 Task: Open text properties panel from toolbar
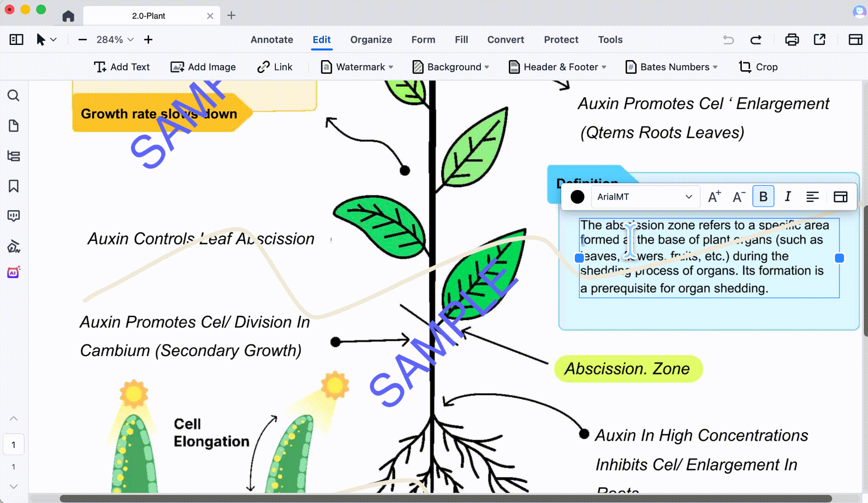[x=840, y=197]
